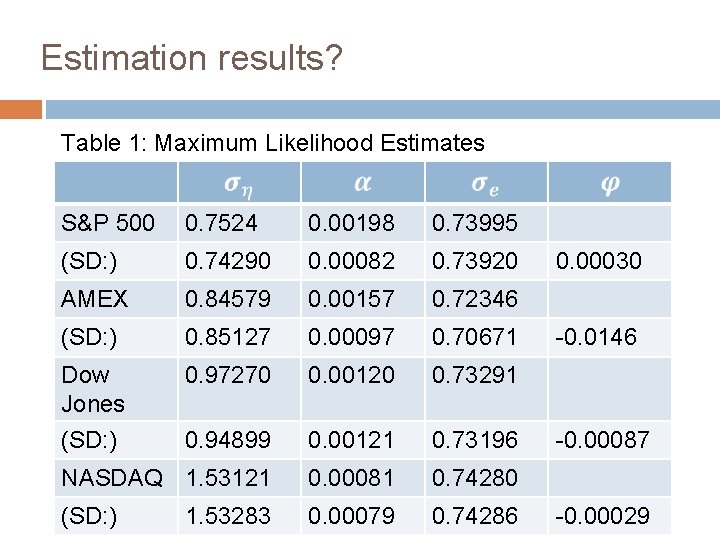Click the cell with value 0.00198
Image resolution: width=720 pixels, height=540 pixels.
(x=363, y=223)
